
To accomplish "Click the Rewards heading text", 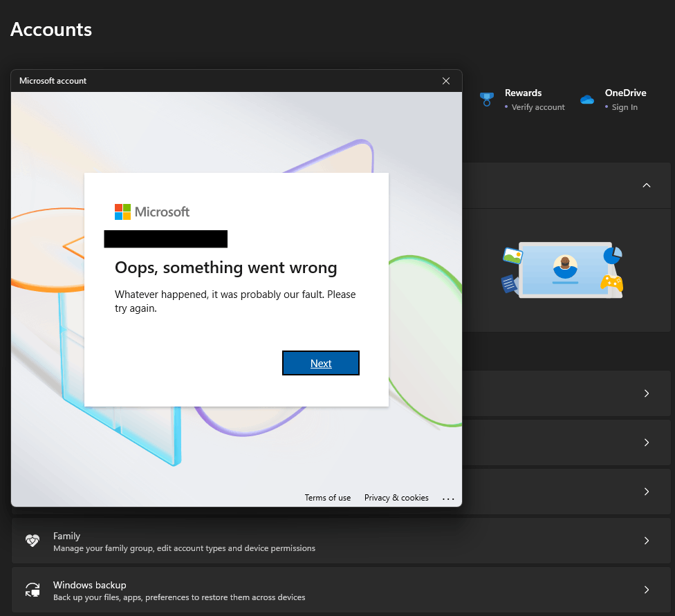I will (x=523, y=93).
